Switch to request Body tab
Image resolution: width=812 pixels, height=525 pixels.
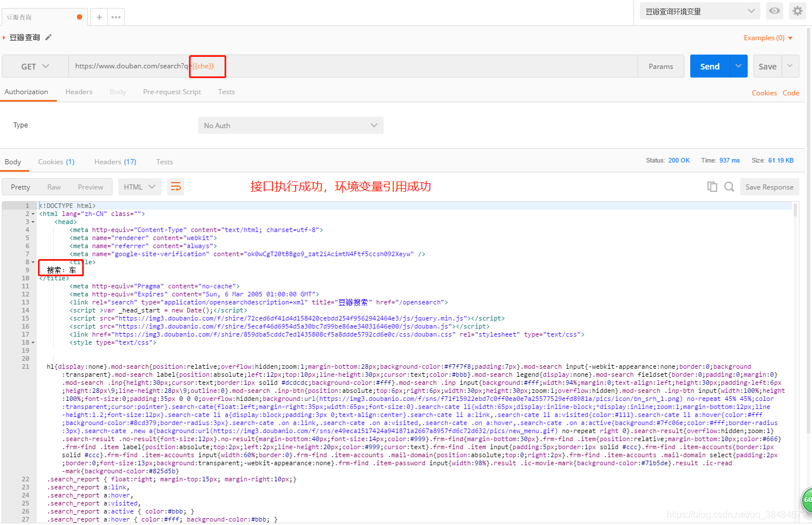pos(118,92)
